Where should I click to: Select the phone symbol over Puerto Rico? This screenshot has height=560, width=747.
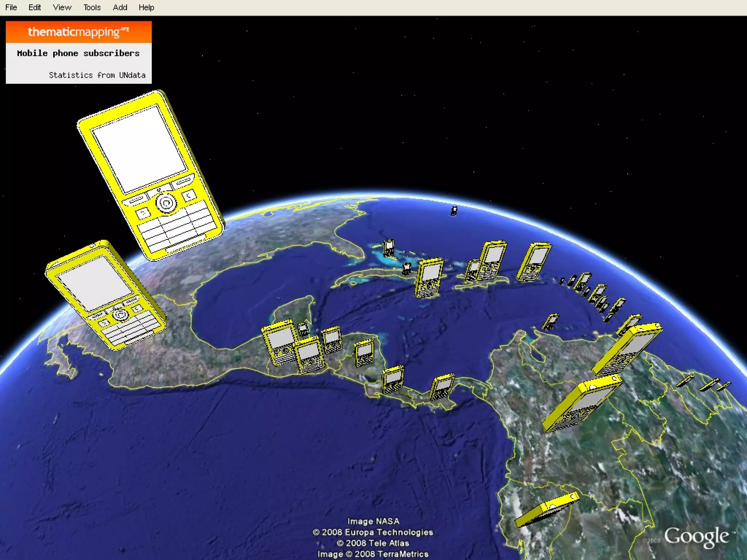(x=534, y=261)
